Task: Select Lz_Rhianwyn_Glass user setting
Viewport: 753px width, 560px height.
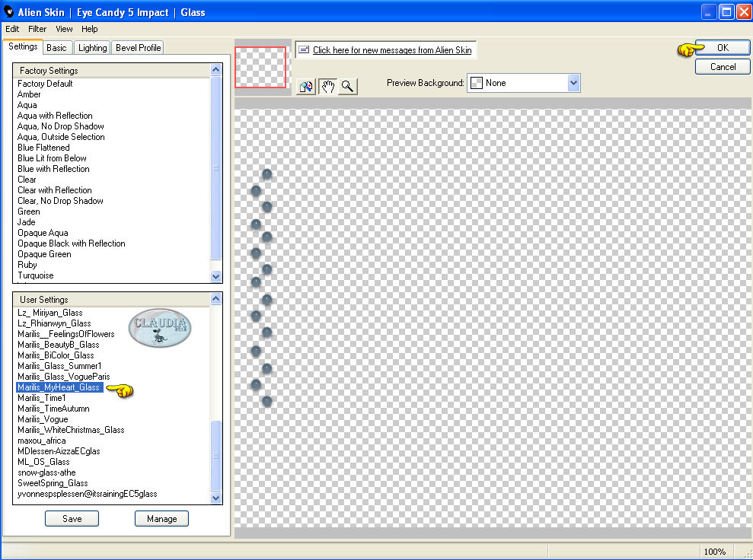Action: 54,323
